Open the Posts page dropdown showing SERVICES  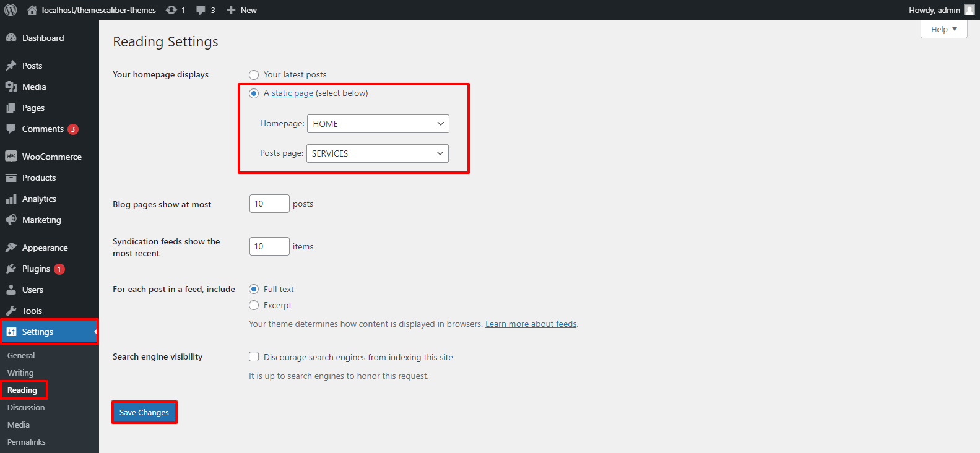pos(378,153)
